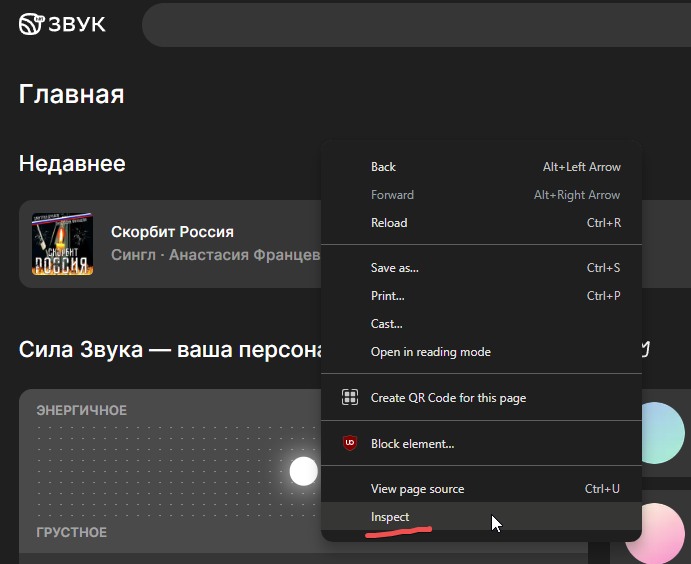Click the Звук logo
This screenshot has height=564, width=691.
point(62,24)
